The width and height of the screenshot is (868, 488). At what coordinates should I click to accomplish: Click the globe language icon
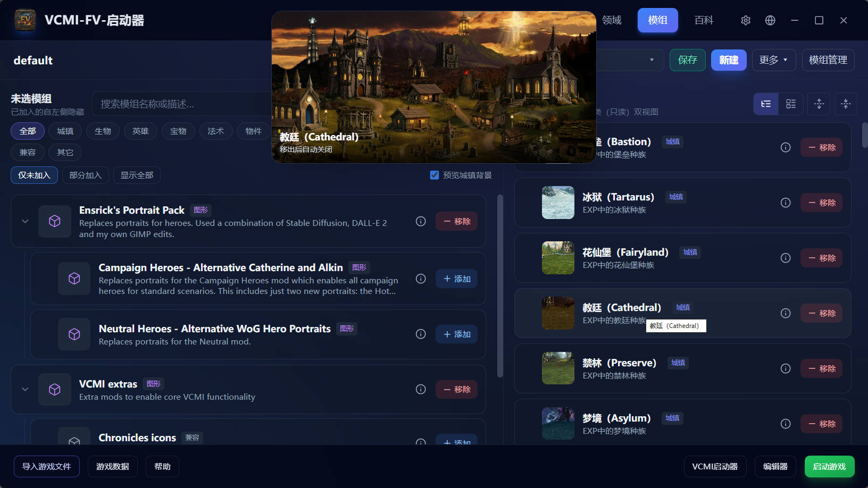click(x=770, y=20)
